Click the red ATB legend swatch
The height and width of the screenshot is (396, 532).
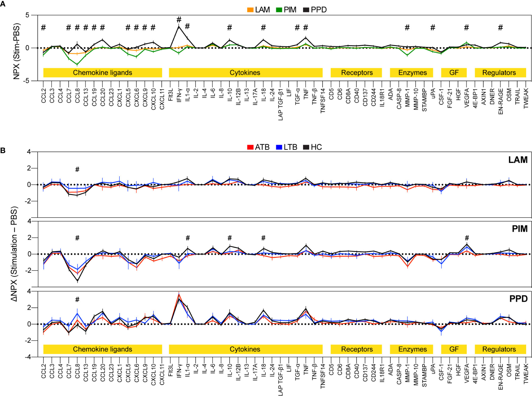tap(250, 147)
